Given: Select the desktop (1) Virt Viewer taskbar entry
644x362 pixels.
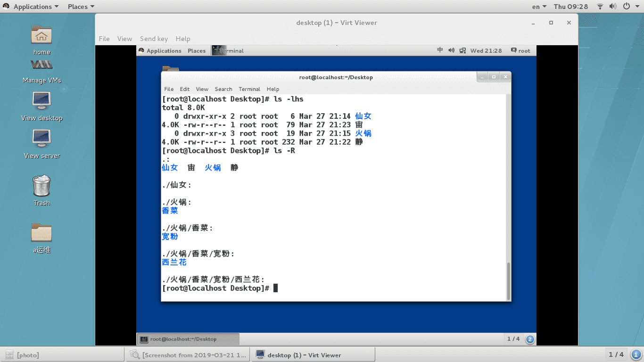Looking at the screenshot, I should [313, 354].
